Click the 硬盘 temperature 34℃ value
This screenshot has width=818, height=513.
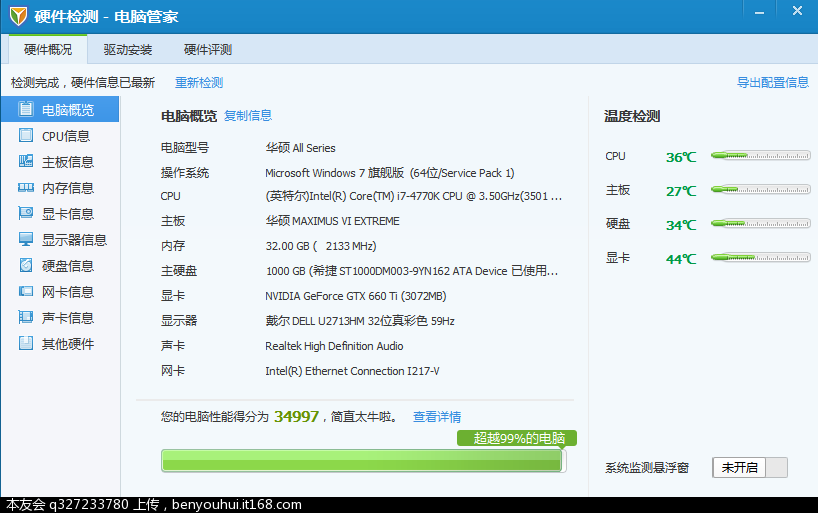[681, 225]
